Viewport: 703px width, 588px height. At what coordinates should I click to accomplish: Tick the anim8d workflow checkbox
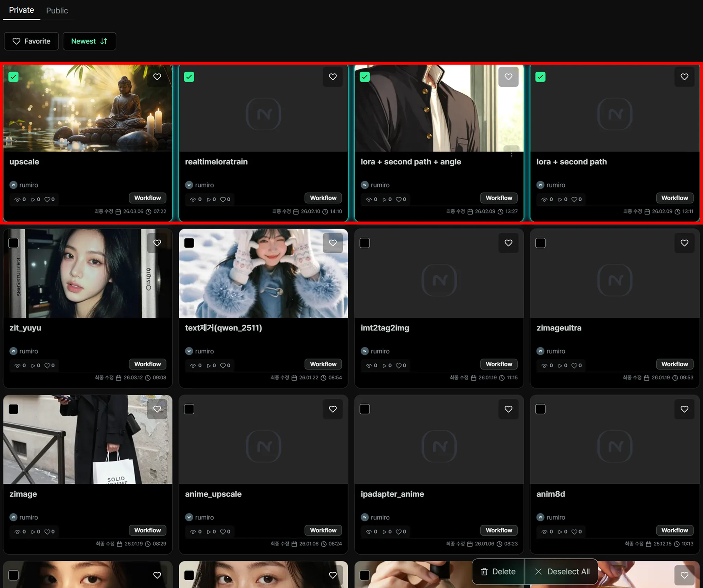pyautogui.click(x=540, y=409)
